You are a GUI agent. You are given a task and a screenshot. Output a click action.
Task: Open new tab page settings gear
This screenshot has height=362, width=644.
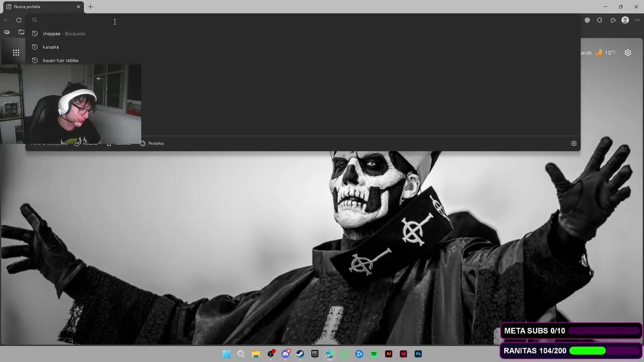[628, 52]
